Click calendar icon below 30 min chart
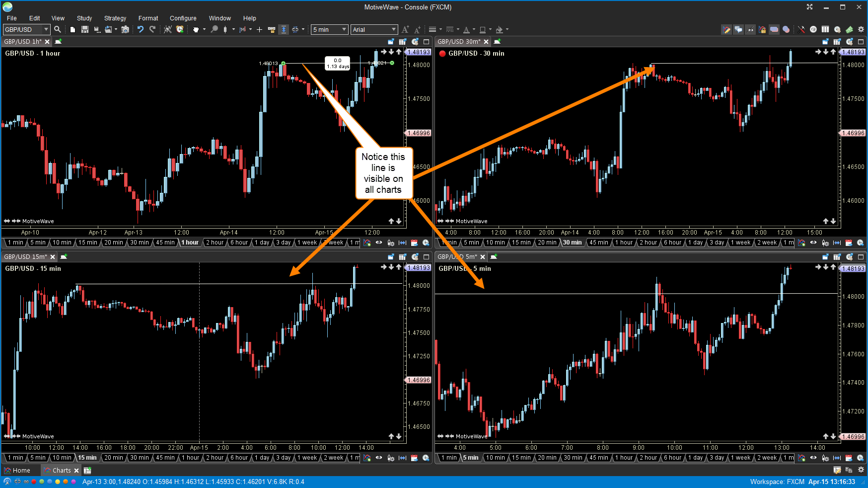 click(849, 243)
